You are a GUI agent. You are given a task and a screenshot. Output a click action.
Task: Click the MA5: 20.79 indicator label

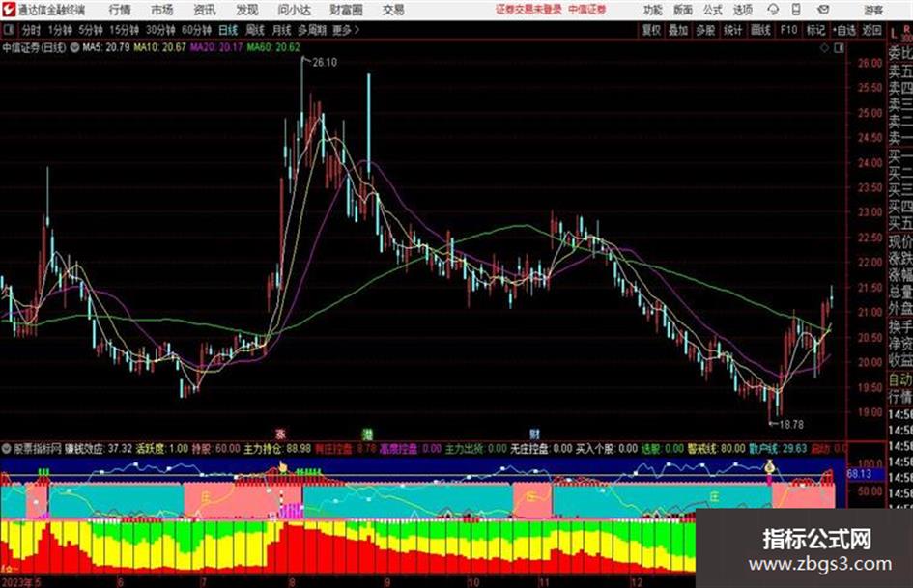[x=105, y=47]
